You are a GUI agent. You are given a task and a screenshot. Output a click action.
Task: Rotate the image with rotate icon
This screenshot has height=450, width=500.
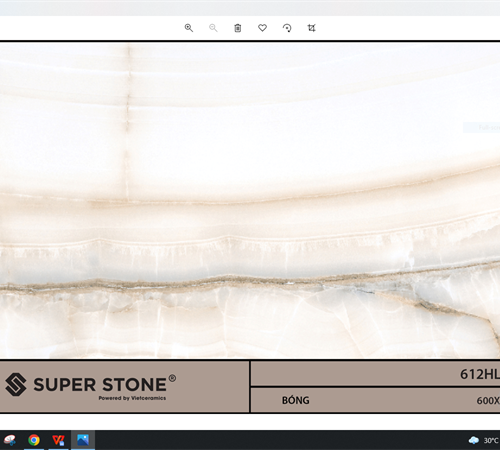(x=287, y=28)
